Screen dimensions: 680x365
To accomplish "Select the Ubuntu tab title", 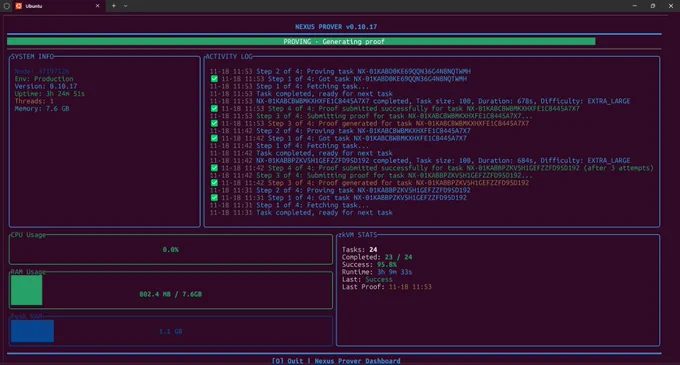I will 34,6.
